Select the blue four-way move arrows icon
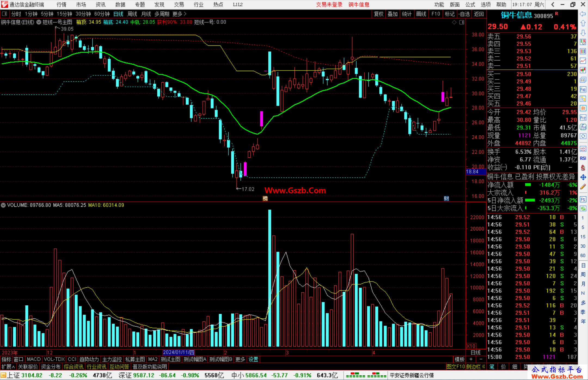 pyautogui.click(x=583, y=177)
